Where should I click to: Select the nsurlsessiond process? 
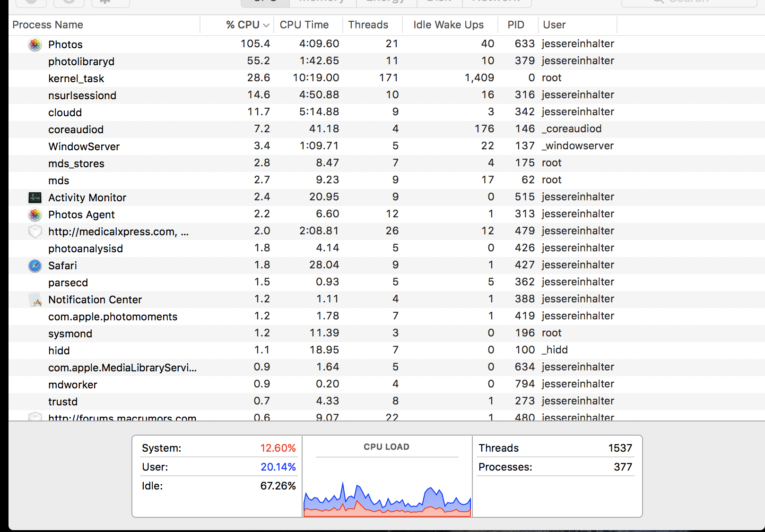pyautogui.click(x=387, y=95)
